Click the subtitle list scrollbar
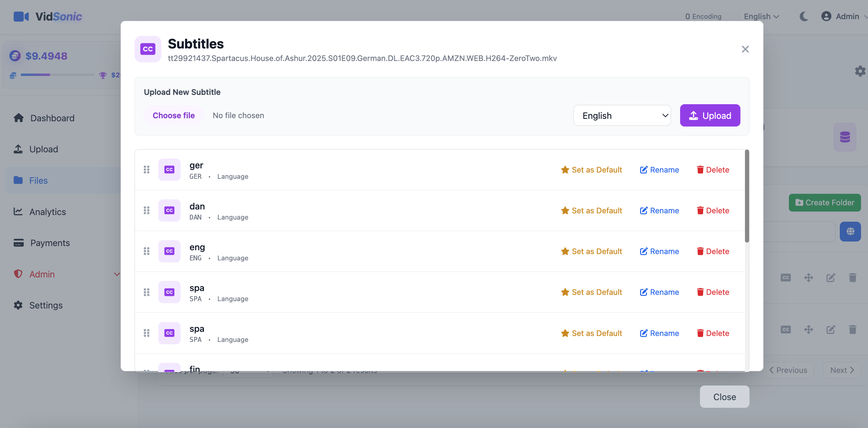This screenshot has width=868, height=428. click(x=747, y=196)
